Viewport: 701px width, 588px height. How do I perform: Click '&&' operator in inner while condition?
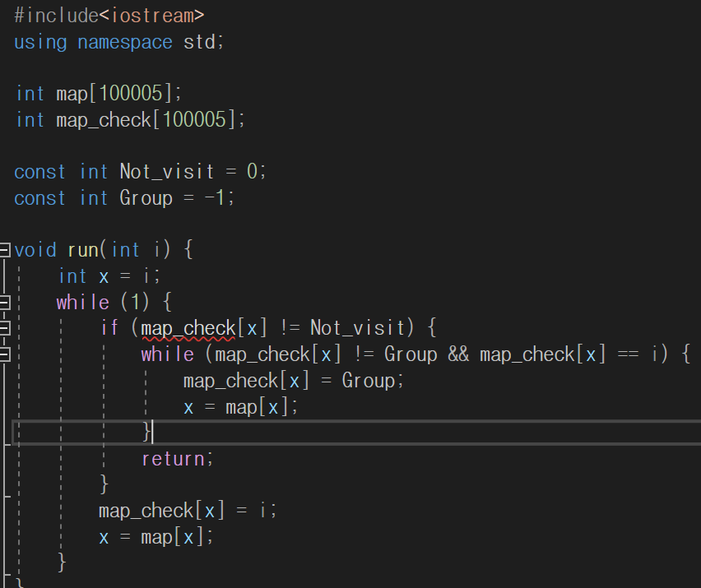point(458,354)
